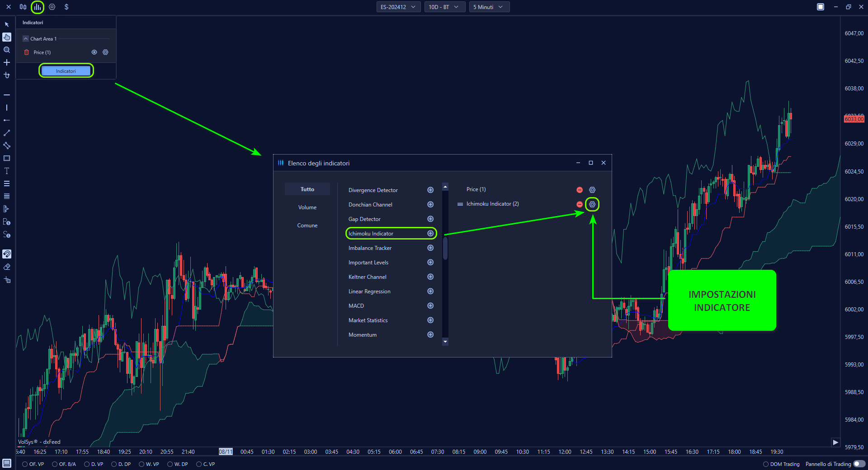Image resolution: width=868 pixels, height=470 pixels.
Task: Click the Momentum entry
Action: pos(363,335)
